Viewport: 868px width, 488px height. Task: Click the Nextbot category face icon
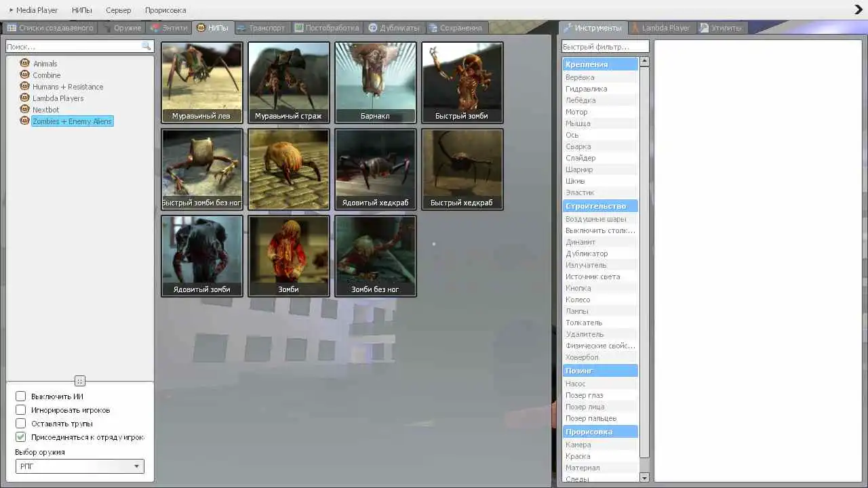tap(25, 109)
